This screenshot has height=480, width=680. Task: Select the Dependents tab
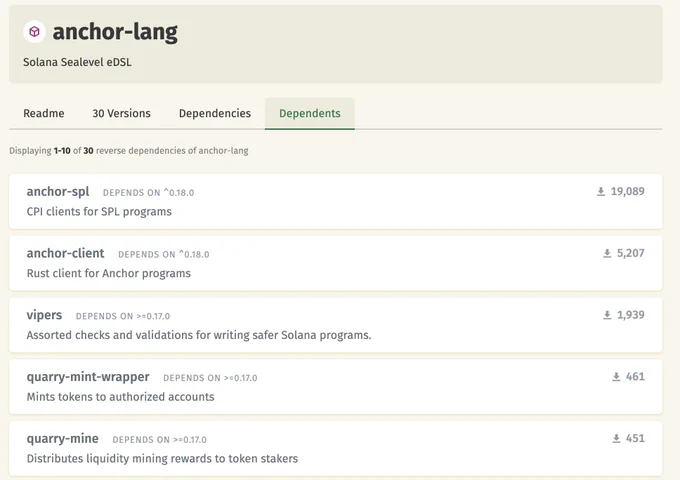(x=310, y=113)
